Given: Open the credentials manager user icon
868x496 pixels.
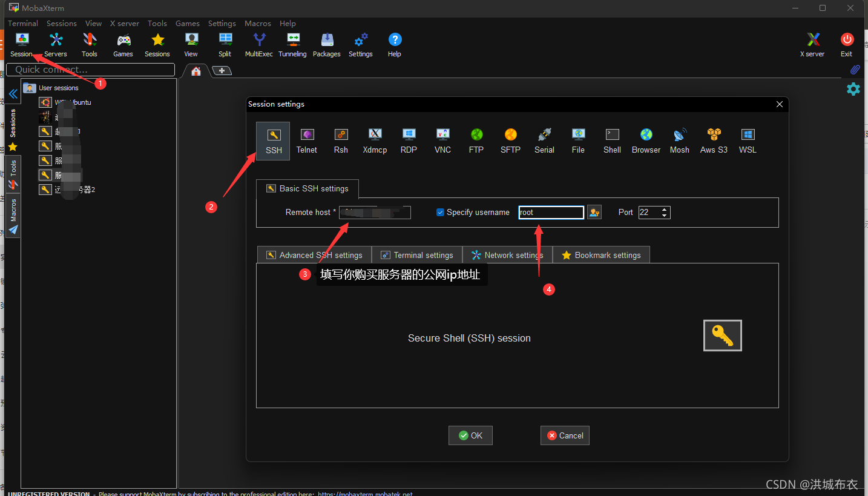Looking at the screenshot, I should (594, 213).
